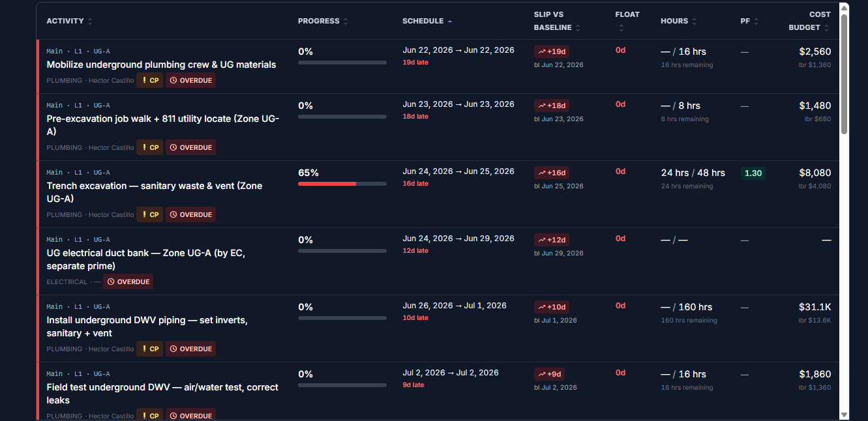Click OVERDUE badge on UG electrical duct bank
This screenshot has width=868, height=421.
pos(128,282)
